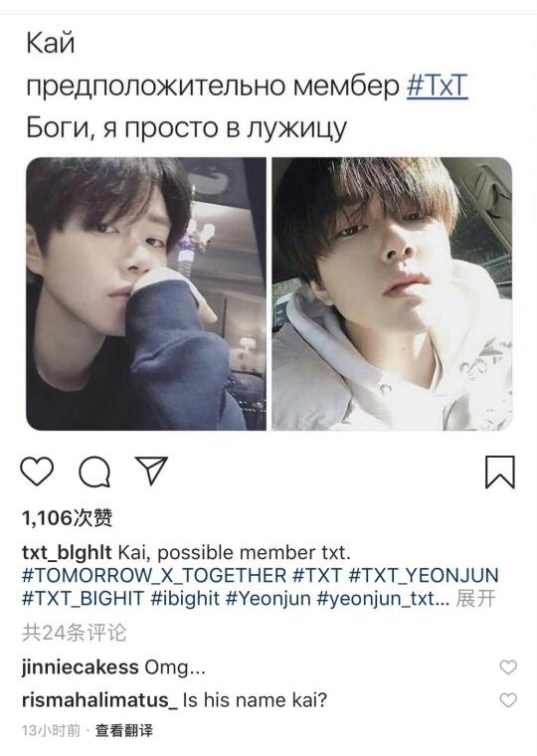The image size is (537, 756).
Task: View the 1,106次赞 likes list
Action: point(67,518)
